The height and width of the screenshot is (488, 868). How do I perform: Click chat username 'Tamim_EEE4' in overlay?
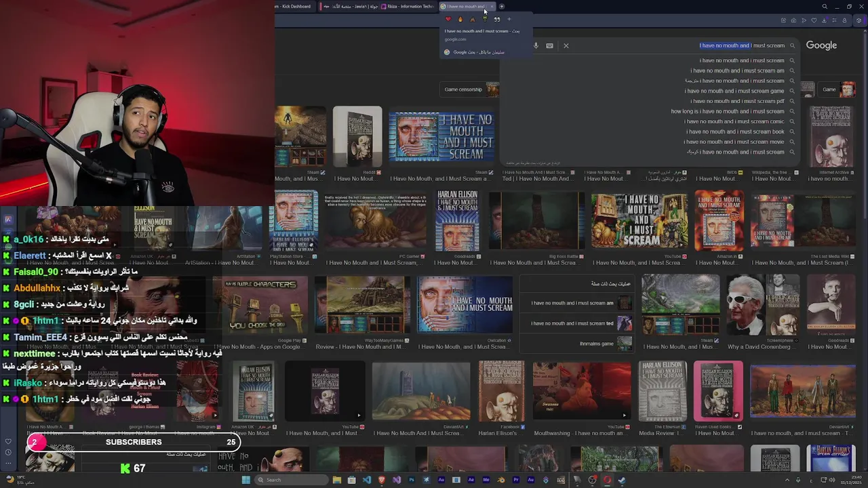40,338
